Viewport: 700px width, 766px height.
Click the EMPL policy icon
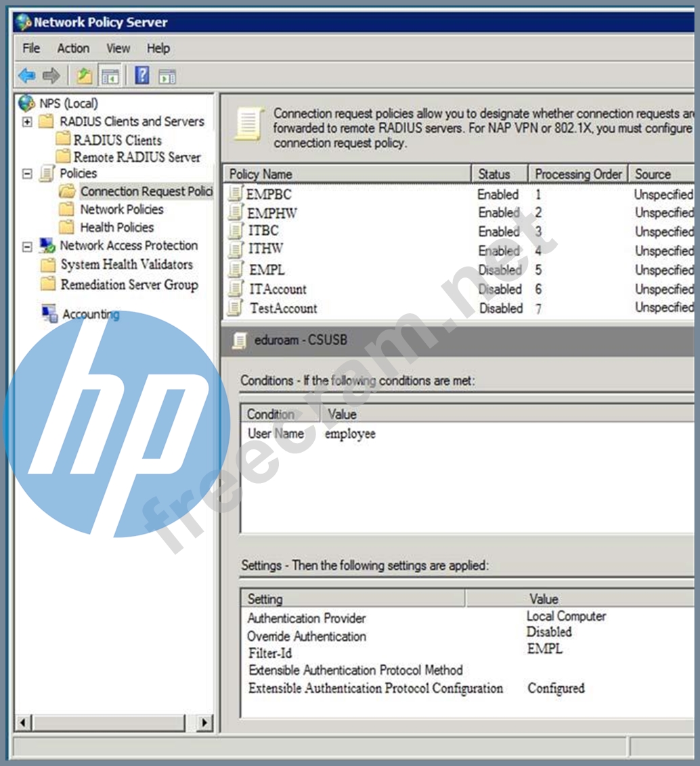point(236,269)
